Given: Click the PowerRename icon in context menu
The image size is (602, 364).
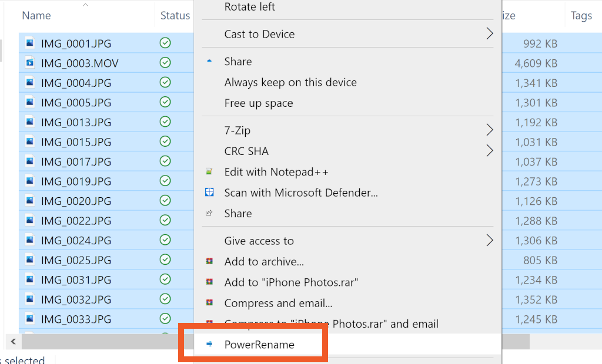Looking at the screenshot, I should [209, 345].
